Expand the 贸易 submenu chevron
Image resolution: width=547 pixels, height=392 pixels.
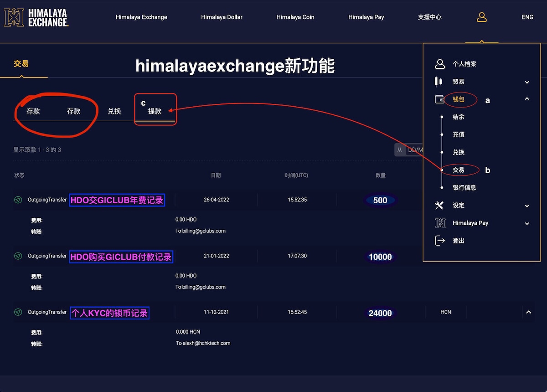click(x=527, y=82)
